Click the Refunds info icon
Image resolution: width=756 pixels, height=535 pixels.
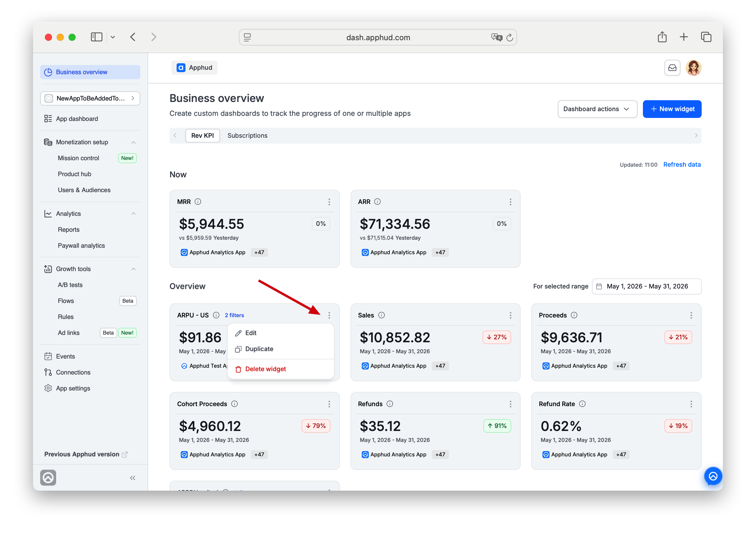coord(390,404)
